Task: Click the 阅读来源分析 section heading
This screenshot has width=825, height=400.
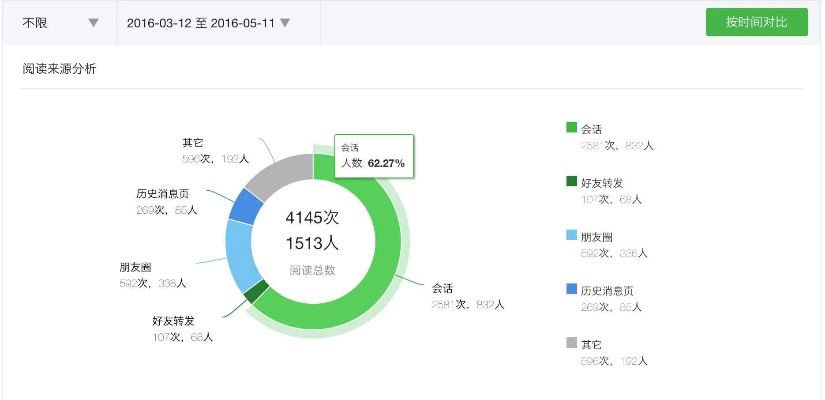Action: tap(58, 69)
